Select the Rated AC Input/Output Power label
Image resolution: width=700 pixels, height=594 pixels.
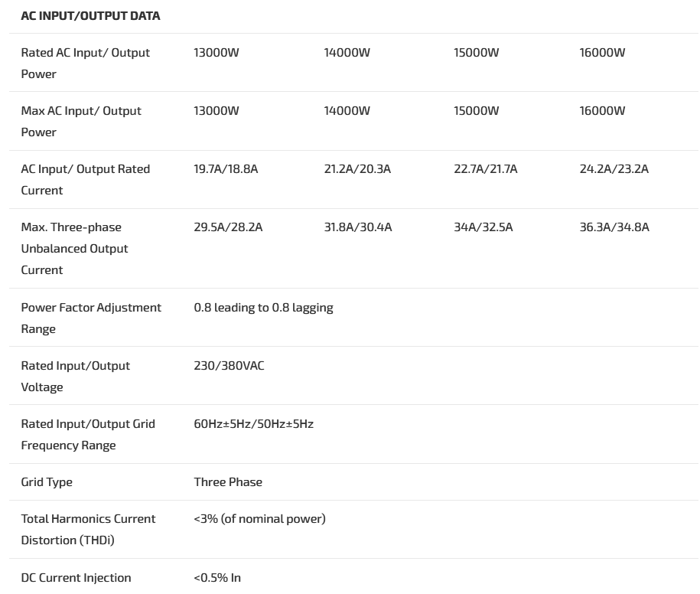[x=85, y=63]
